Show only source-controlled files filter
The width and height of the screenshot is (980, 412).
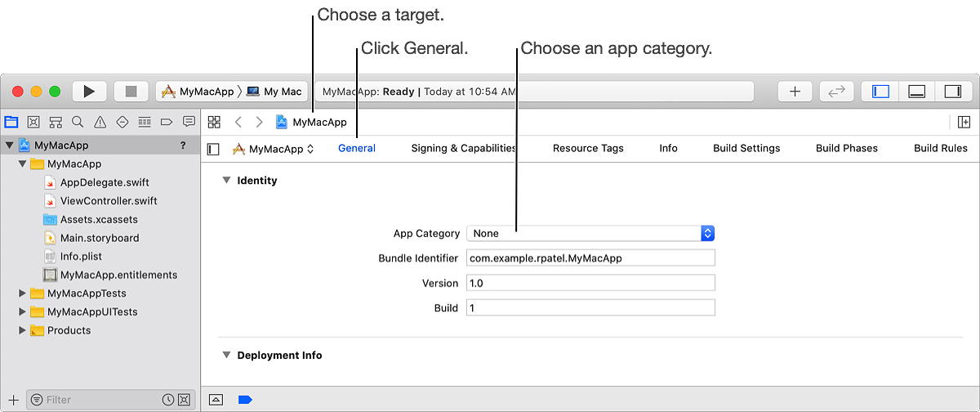[184, 400]
